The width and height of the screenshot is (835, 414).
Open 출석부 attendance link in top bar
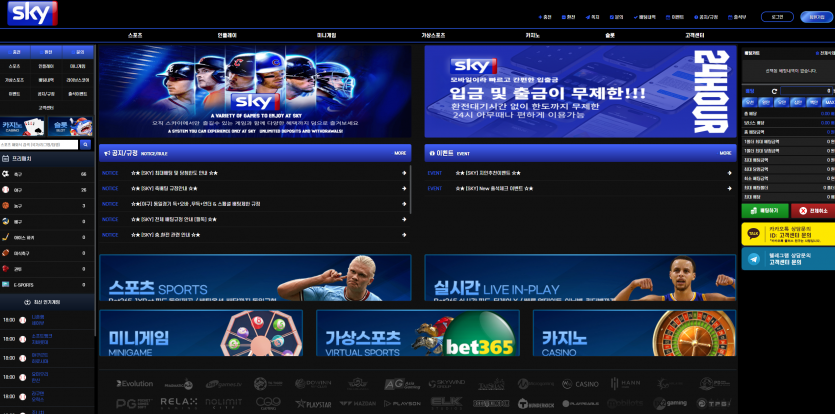(737, 17)
